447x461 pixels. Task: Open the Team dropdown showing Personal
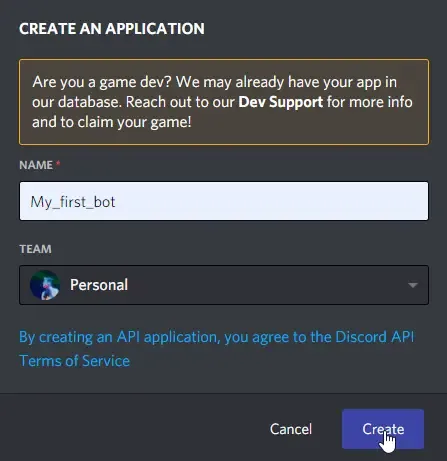click(x=224, y=285)
